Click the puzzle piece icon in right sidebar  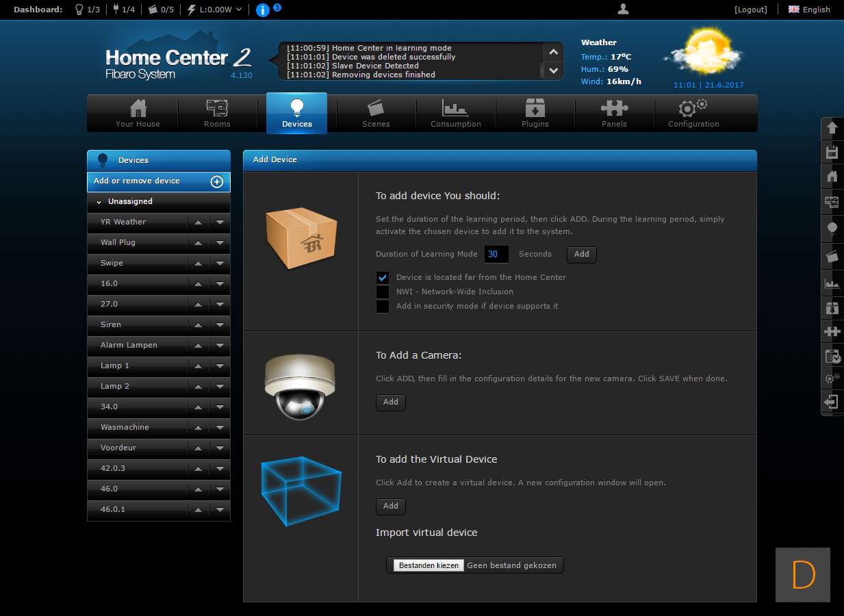(x=832, y=331)
